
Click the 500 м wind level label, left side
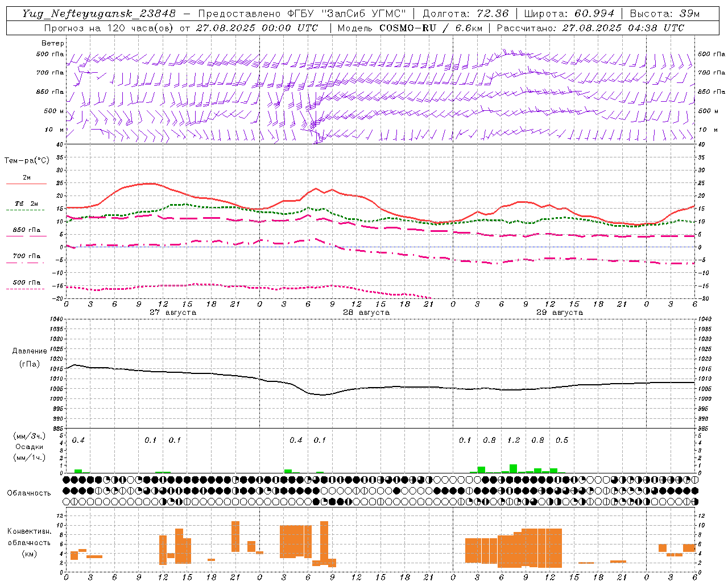(54, 111)
